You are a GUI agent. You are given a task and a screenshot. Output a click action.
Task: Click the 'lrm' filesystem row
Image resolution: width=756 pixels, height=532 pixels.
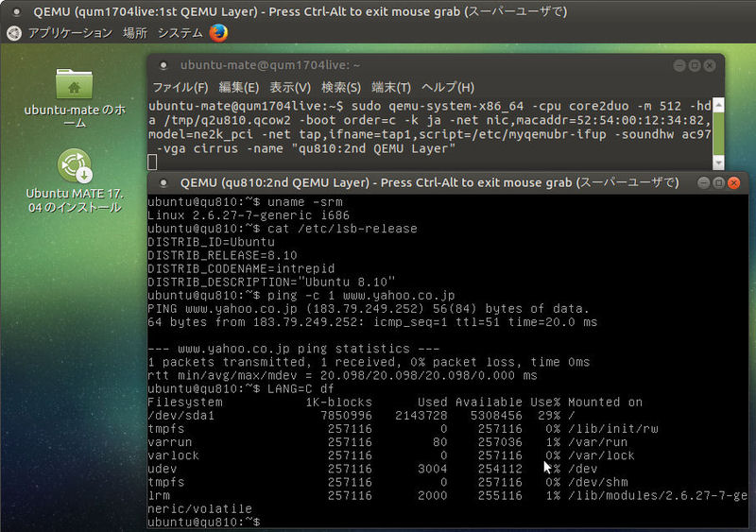447,496
